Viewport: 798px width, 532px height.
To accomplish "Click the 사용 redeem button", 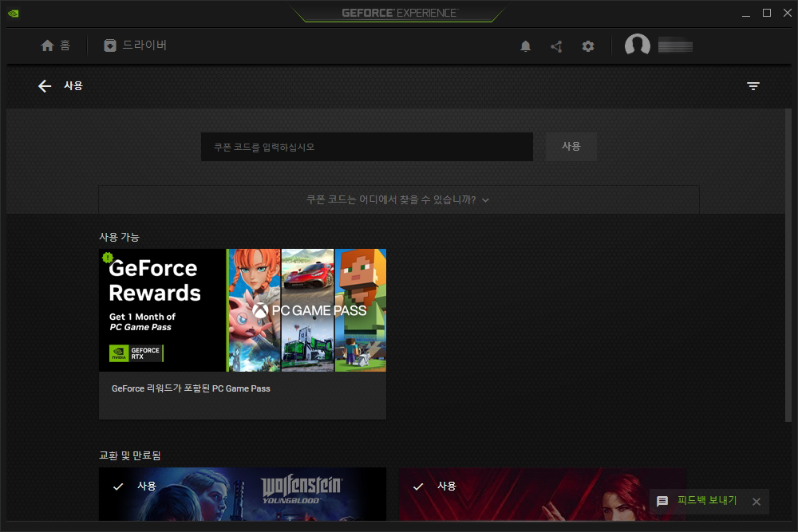I will click(571, 147).
